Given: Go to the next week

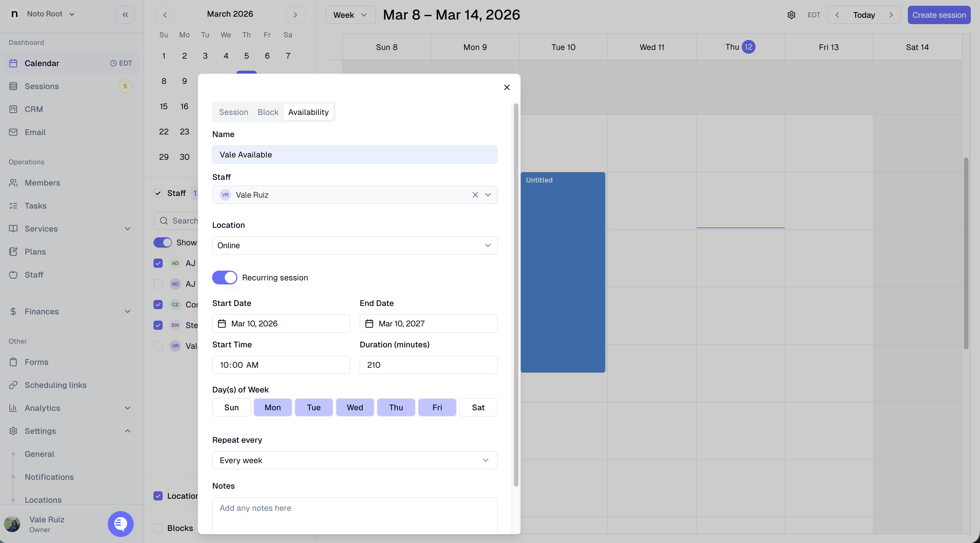Looking at the screenshot, I should point(891,15).
